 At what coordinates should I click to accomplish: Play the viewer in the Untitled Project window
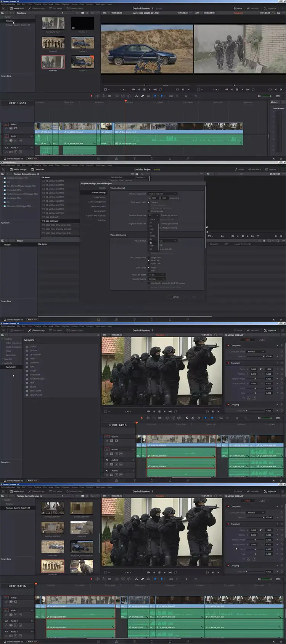(247, 236)
